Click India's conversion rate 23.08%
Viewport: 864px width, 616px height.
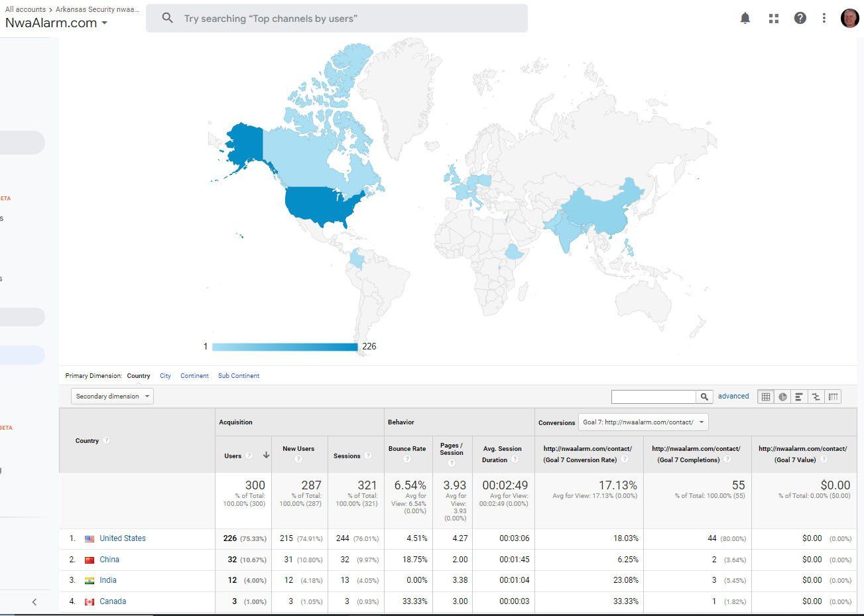626,580
